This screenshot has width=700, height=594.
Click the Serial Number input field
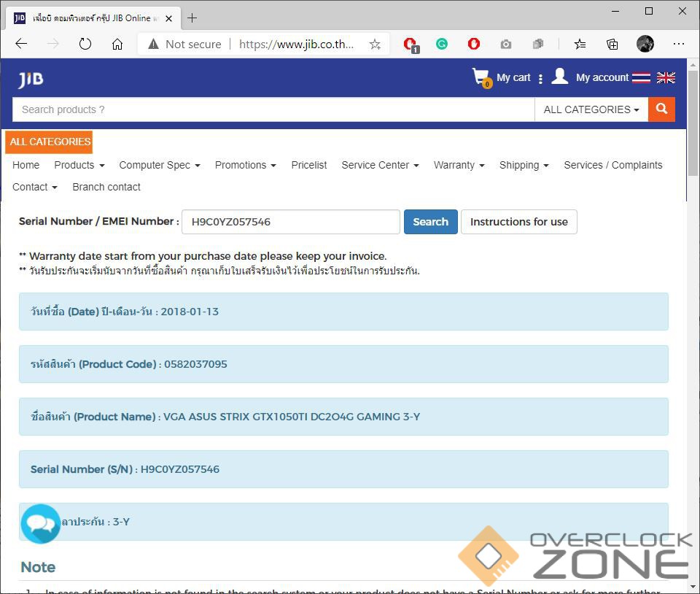290,222
